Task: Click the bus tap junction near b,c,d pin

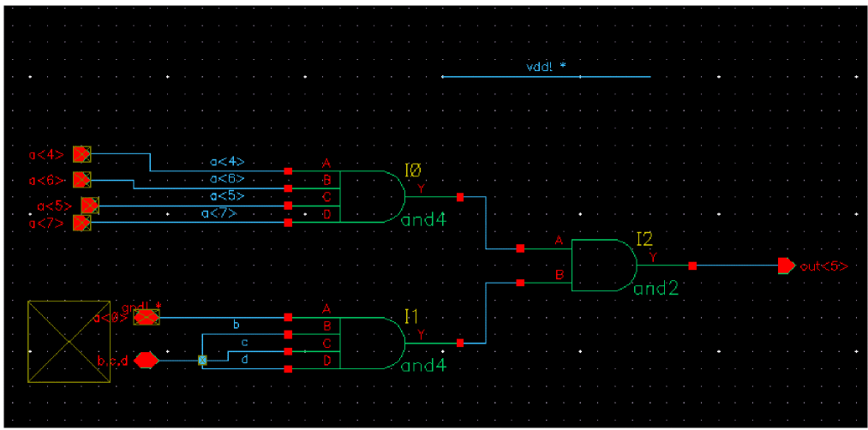Action: [x=202, y=361]
